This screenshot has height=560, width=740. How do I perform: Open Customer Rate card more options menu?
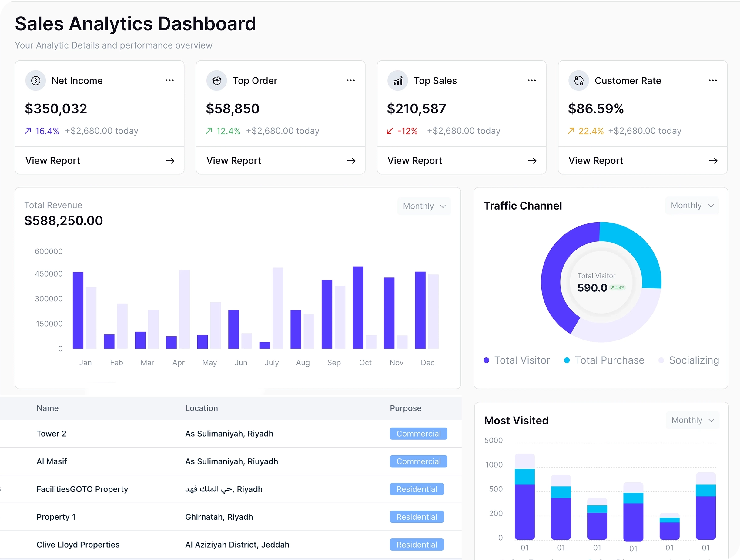tap(713, 81)
